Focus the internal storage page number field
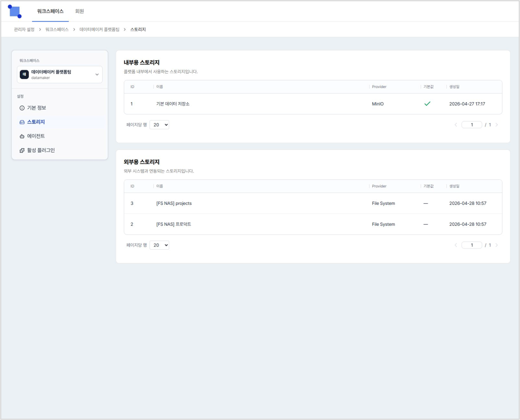This screenshot has height=420, width=520. [x=472, y=125]
